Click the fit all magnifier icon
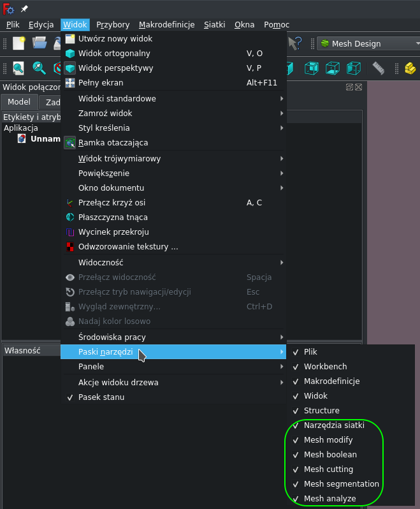Screen dimensions: 420x509 (x=18, y=68)
